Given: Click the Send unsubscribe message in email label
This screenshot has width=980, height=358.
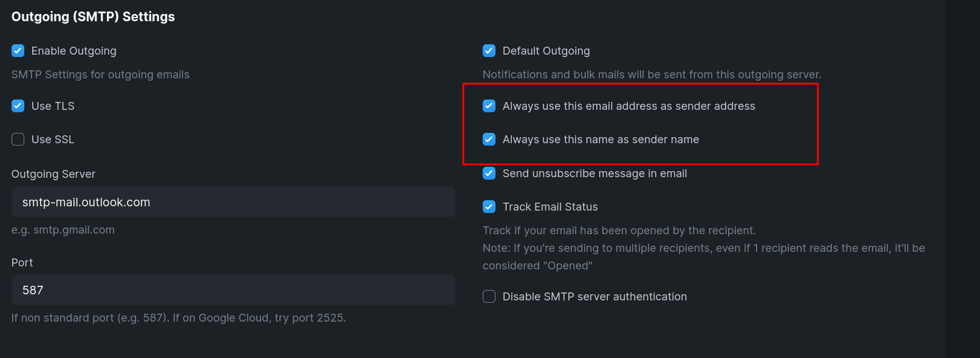Looking at the screenshot, I should click(x=595, y=174).
